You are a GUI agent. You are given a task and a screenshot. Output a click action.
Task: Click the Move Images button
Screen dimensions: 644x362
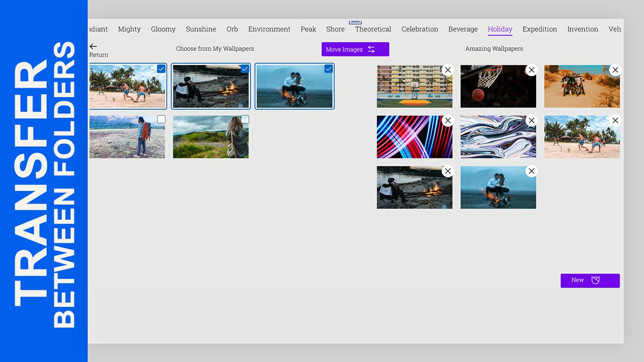coord(355,49)
